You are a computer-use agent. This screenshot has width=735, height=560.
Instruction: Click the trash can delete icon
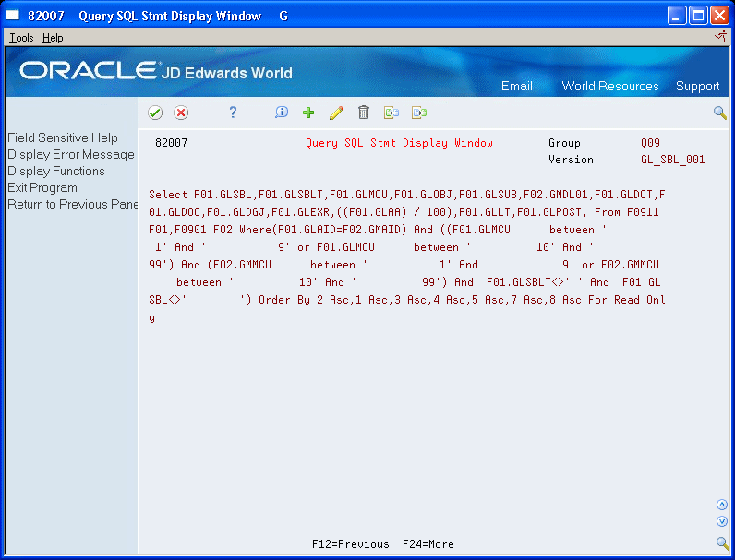tap(364, 113)
